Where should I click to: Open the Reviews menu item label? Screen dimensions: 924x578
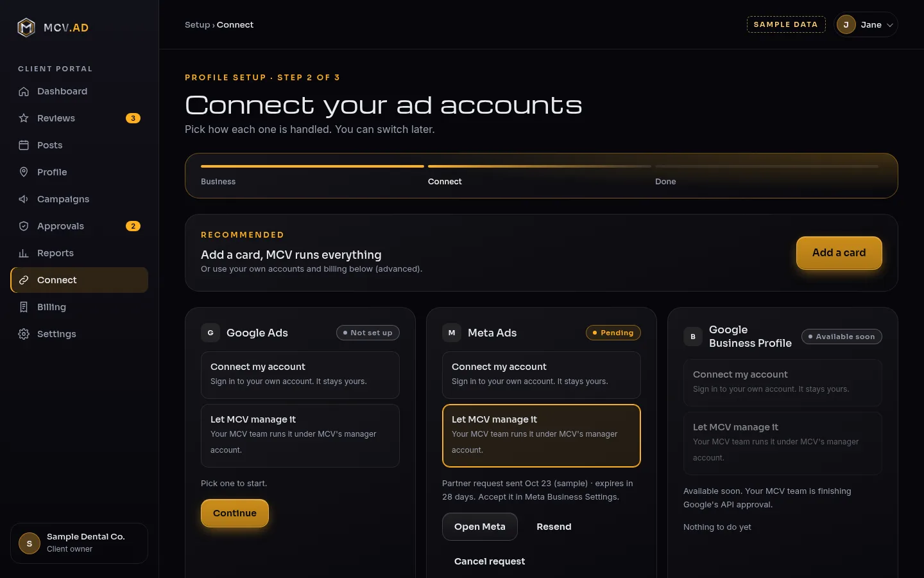56,118
